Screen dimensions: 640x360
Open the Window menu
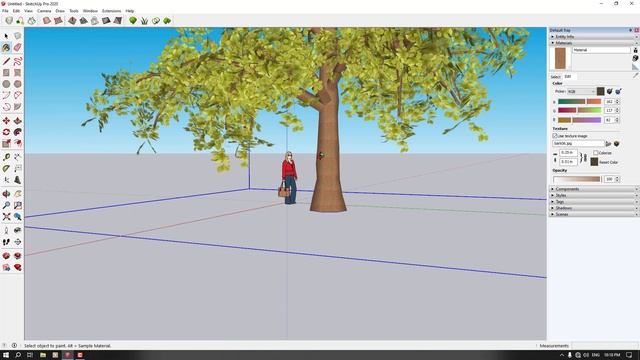pos(90,11)
